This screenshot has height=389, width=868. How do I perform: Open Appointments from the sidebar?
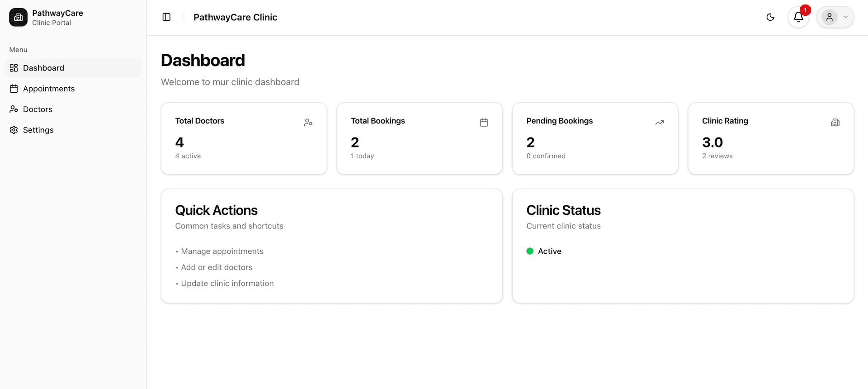[73, 89]
